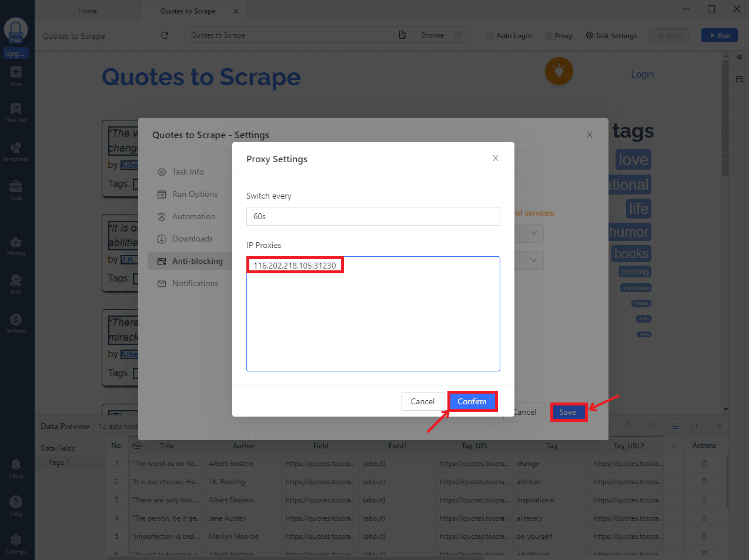Viewport: 749px width, 560px height.
Task: Open Proxy settings from top toolbar
Action: click(558, 35)
